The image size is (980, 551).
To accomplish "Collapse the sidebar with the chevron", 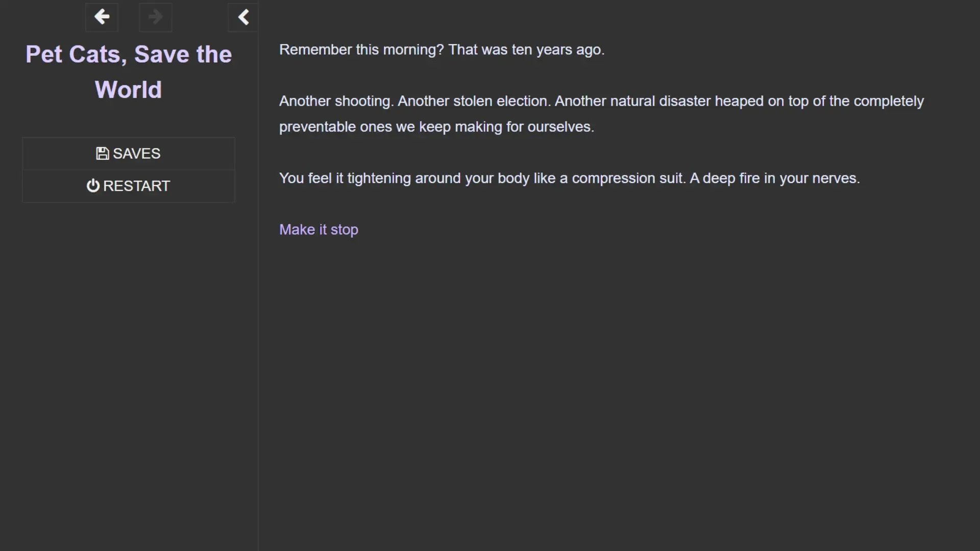I will pyautogui.click(x=243, y=17).
